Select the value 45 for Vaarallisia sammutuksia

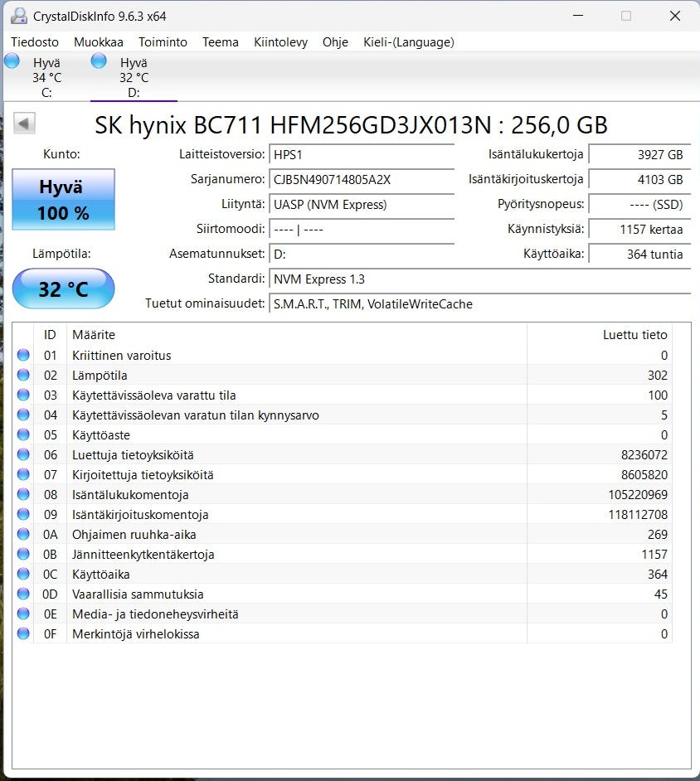click(x=661, y=594)
